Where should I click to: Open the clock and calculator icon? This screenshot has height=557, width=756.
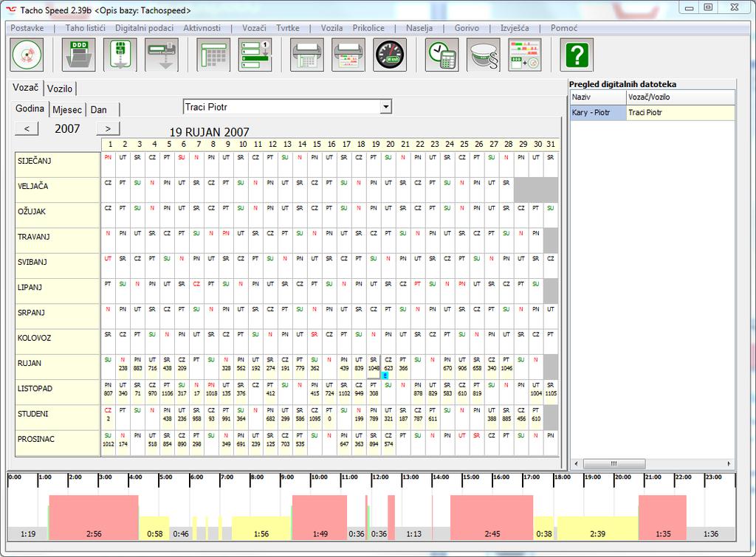[442, 55]
